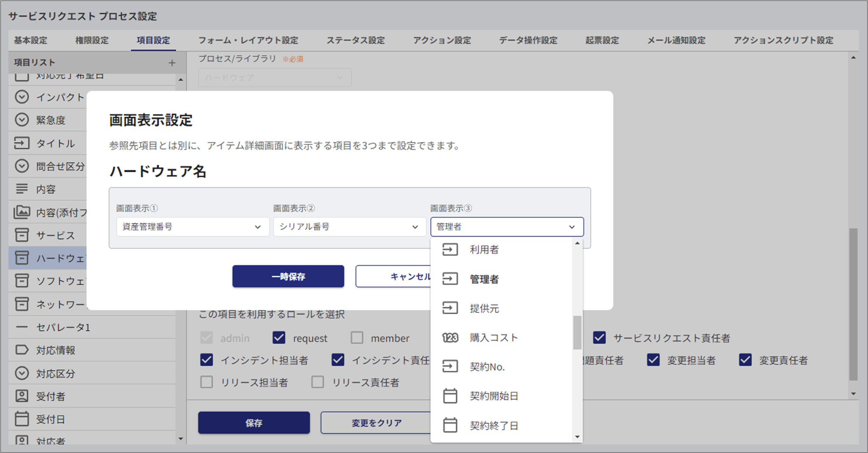Uncheck the request role checkbox
Screen dimensions: 868x453
279,338
